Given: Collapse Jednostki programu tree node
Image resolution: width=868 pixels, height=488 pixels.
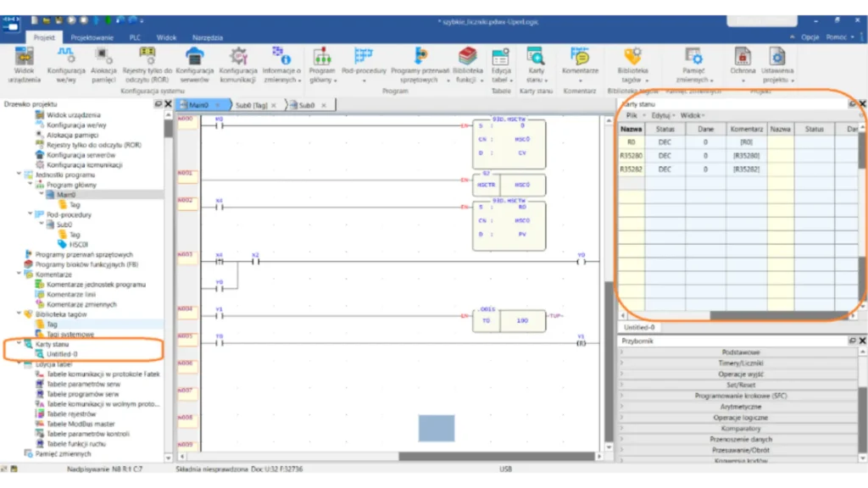Looking at the screenshot, I should click(x=19, y=175).
